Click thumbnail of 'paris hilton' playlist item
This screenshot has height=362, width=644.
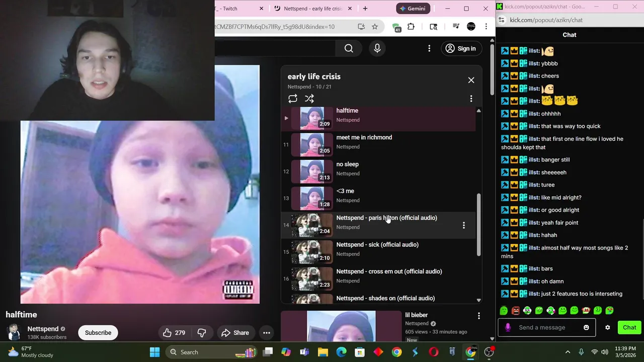tap(312, 225)
